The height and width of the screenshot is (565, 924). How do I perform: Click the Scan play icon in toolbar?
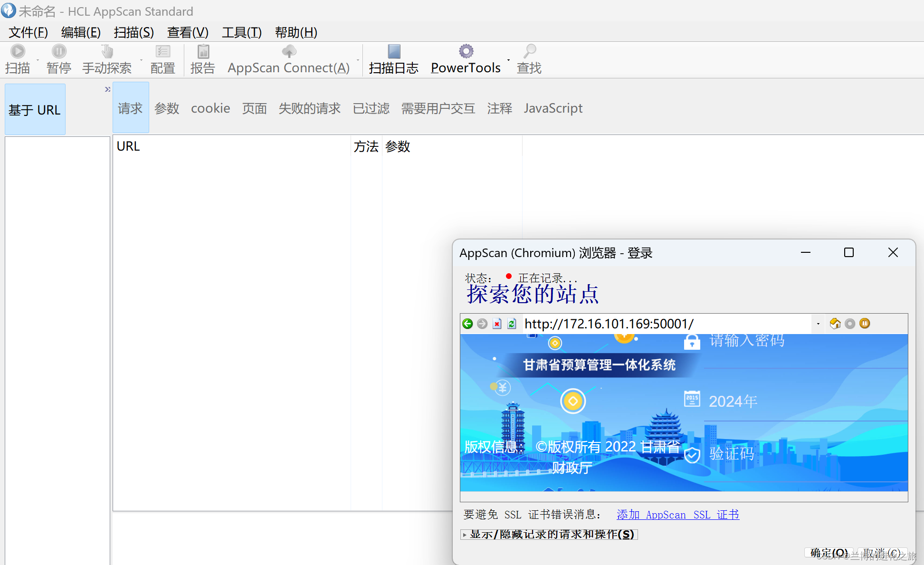(18, 51)
